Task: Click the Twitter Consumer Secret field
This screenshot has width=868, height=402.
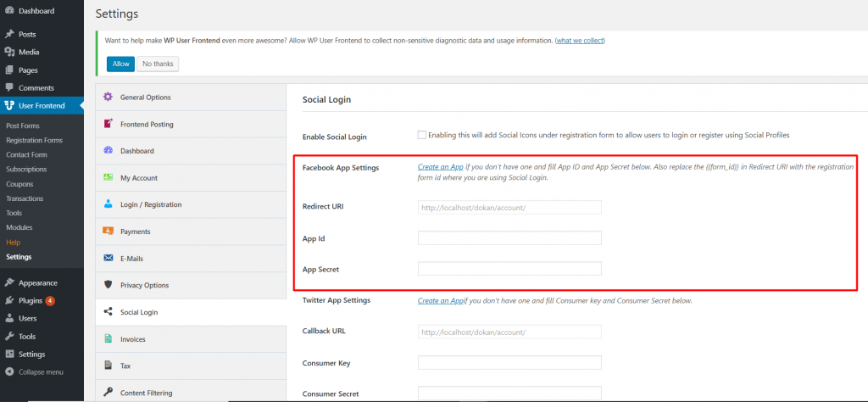Action: click(509, 394)
